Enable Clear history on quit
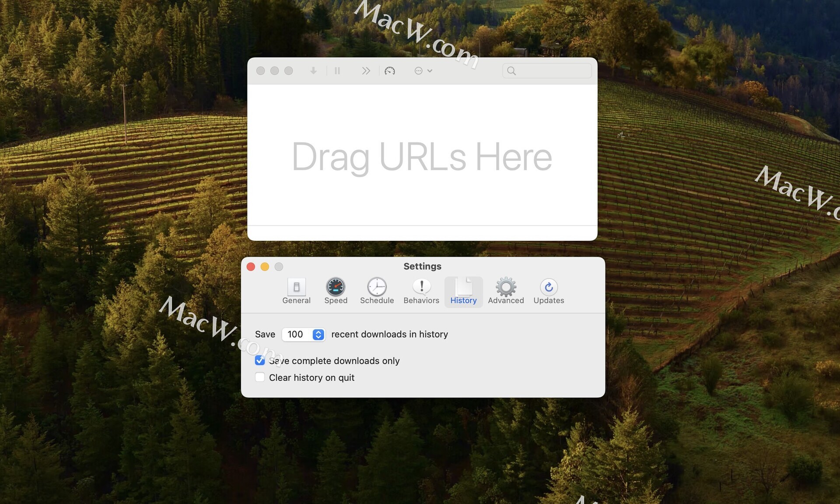840x504 pixels. (x=260, y=377)
